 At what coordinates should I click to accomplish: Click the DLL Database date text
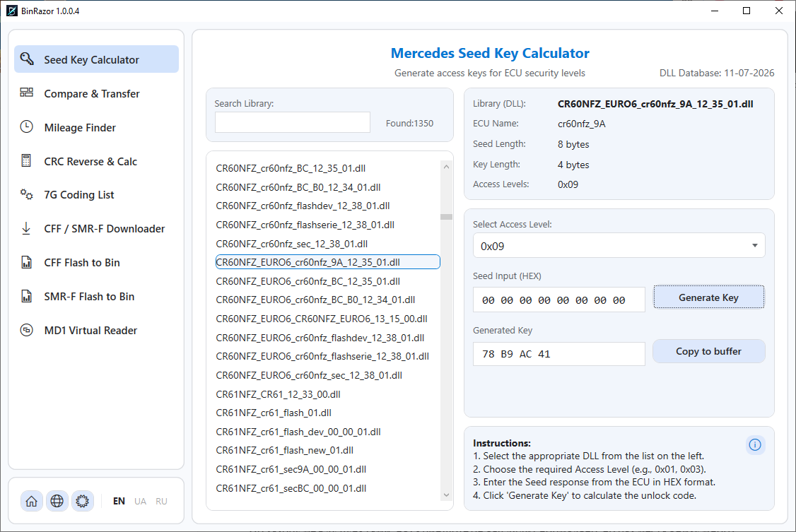(717, 73)
